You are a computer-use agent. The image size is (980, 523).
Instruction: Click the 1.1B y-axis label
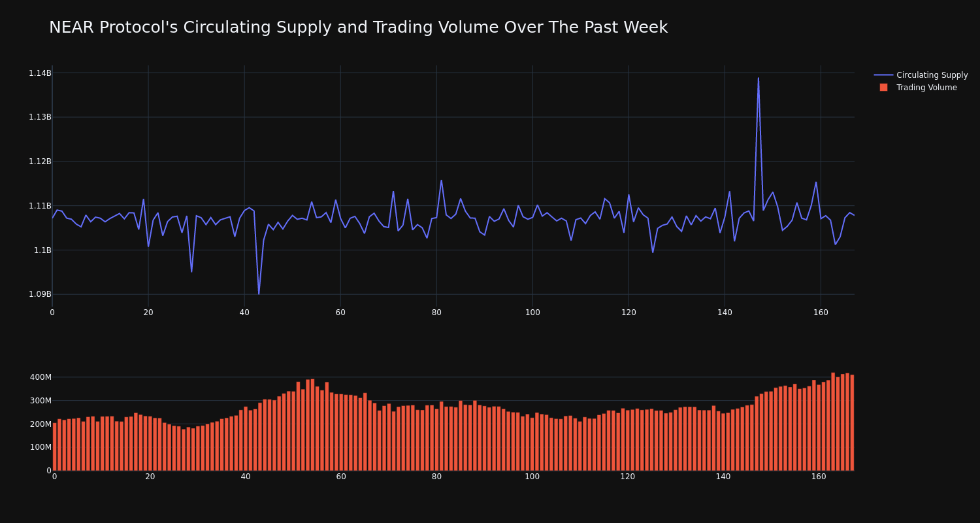42,250
